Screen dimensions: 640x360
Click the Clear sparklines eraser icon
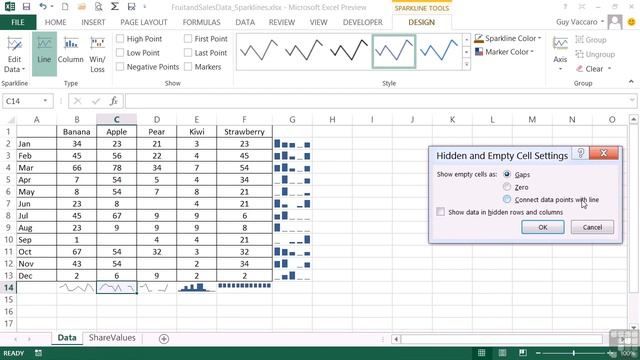580,69
